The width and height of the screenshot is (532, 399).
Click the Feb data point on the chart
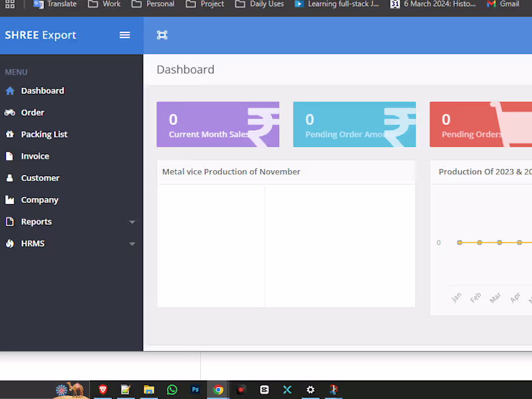coord(479,242)
